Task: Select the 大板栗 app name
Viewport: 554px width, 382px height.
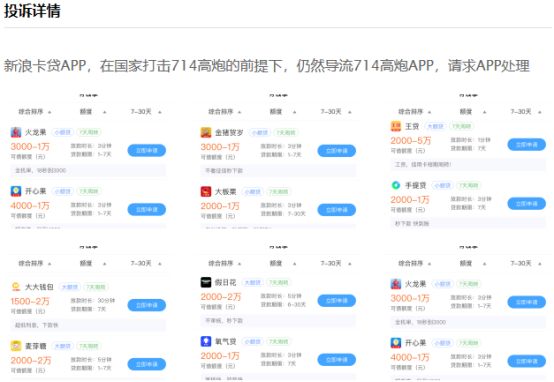Action: (225, 192)
